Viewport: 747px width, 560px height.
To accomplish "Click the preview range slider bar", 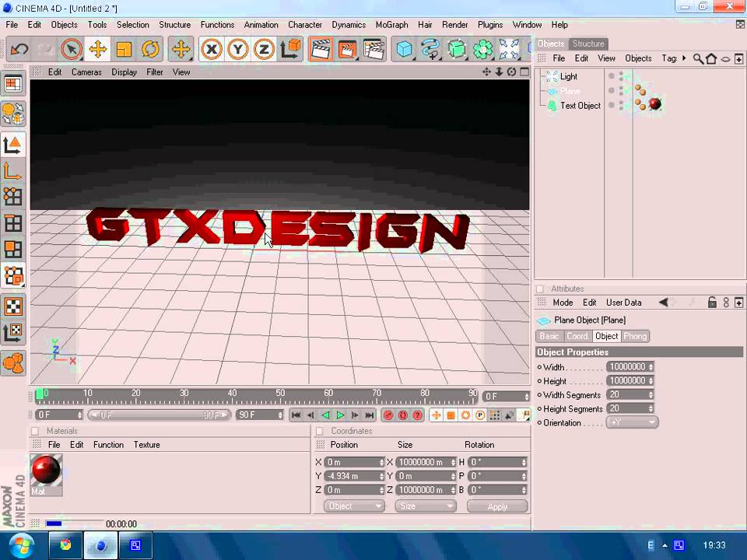I will point(159,415).
